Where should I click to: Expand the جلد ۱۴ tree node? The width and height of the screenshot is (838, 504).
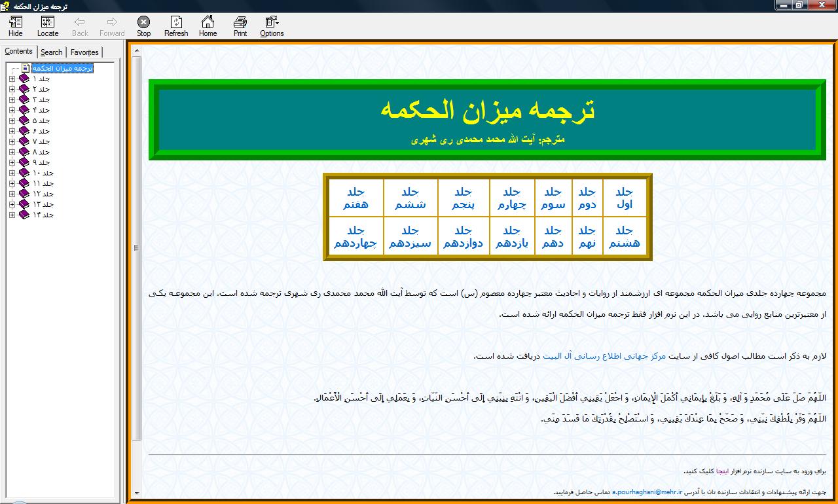[12, 215]
